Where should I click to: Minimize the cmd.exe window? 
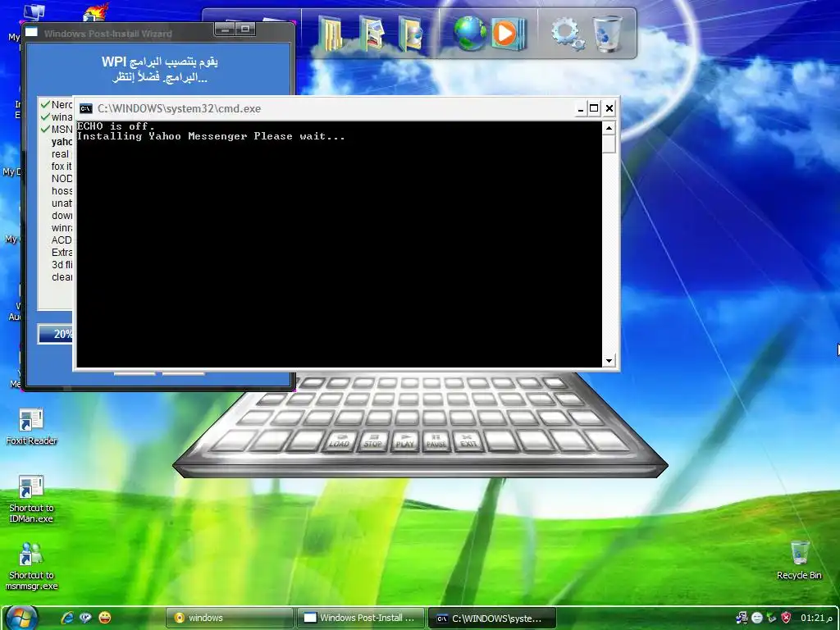click(580, 109)
